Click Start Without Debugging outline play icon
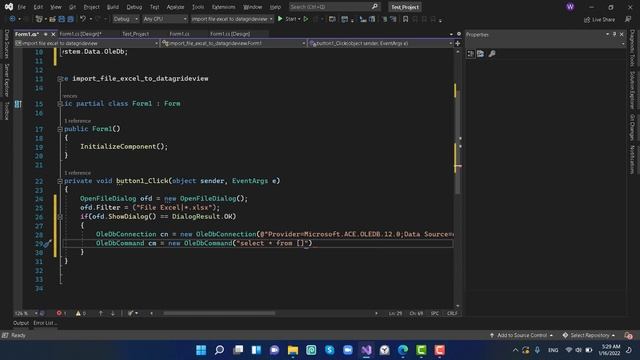Viewport: 640px width, 360px height. pos(306,19)
